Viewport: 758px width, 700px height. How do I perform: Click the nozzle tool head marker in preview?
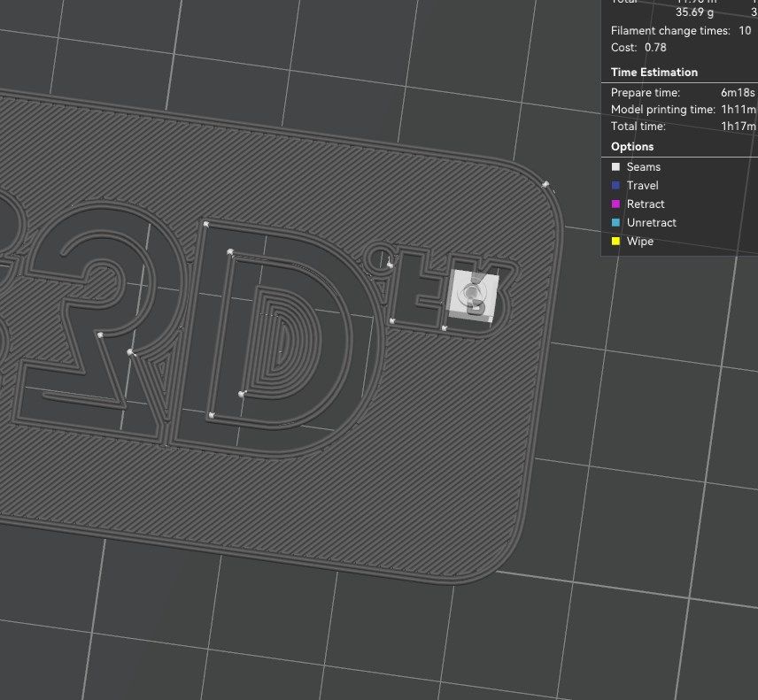473,296
